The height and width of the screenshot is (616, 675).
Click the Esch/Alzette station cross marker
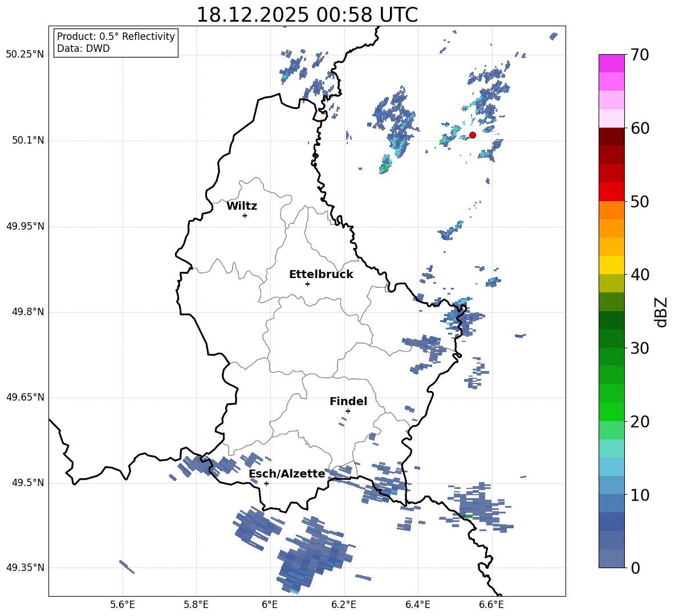coord(266,483)
